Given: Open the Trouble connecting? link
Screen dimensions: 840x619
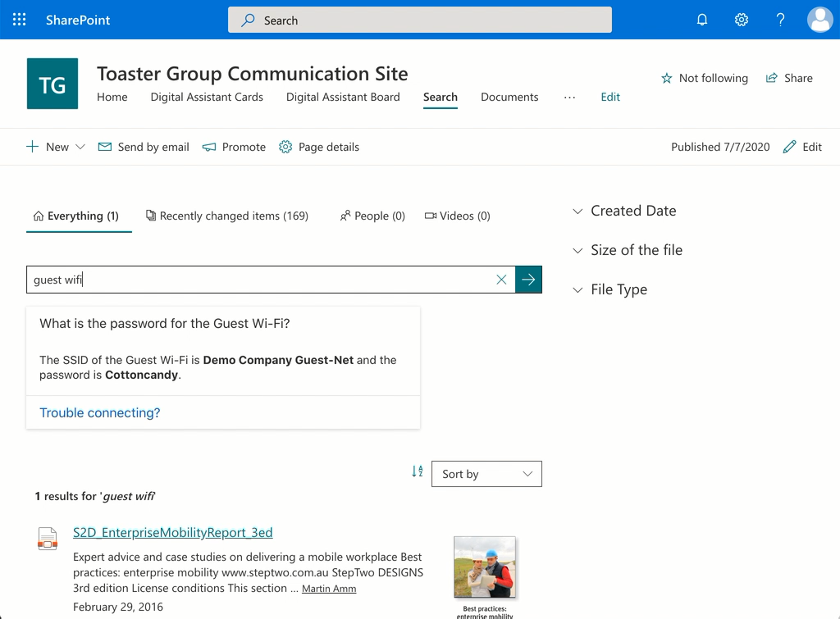Looking at the screenshot, I should click(99, 413).
